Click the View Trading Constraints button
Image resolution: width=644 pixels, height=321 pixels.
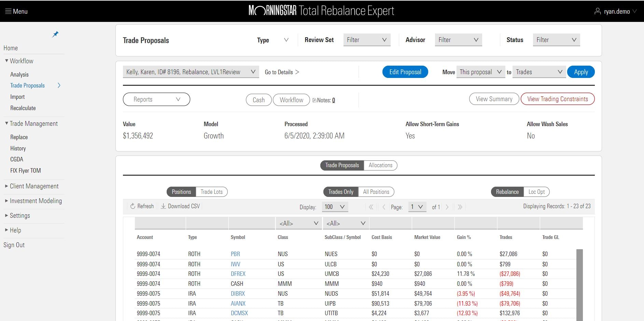[558, 99]
